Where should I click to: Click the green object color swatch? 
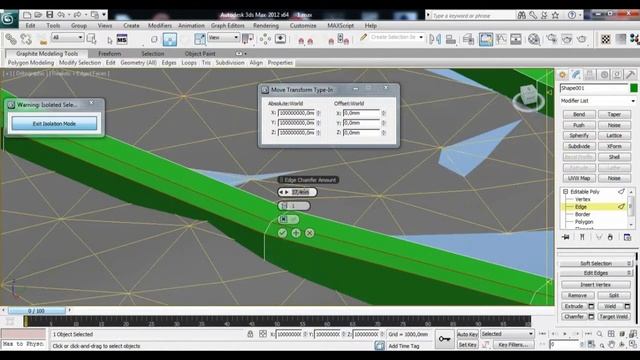pos(633,88)
